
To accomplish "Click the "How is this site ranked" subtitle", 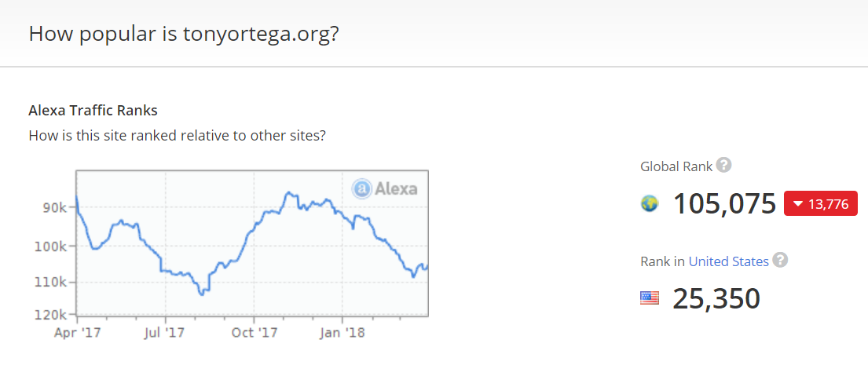I will pos(177,135).
